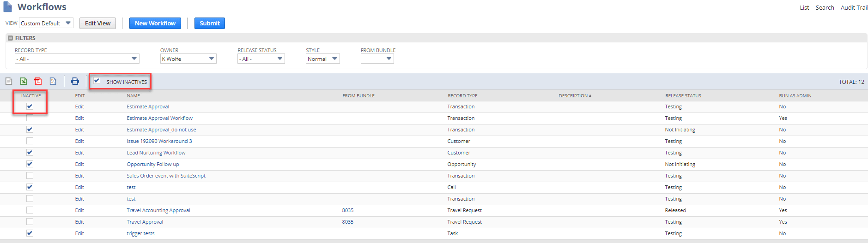Check Inactive for Estimate Approval Workflow

30,118
